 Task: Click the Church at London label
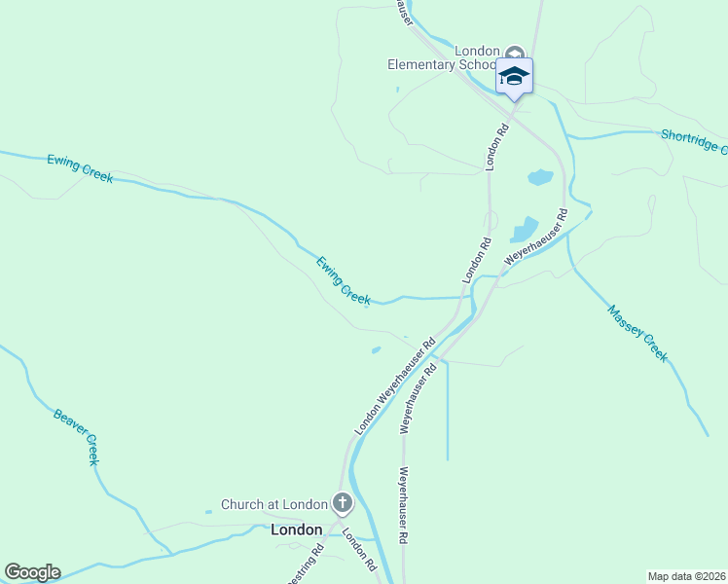[x=274, y=504]
